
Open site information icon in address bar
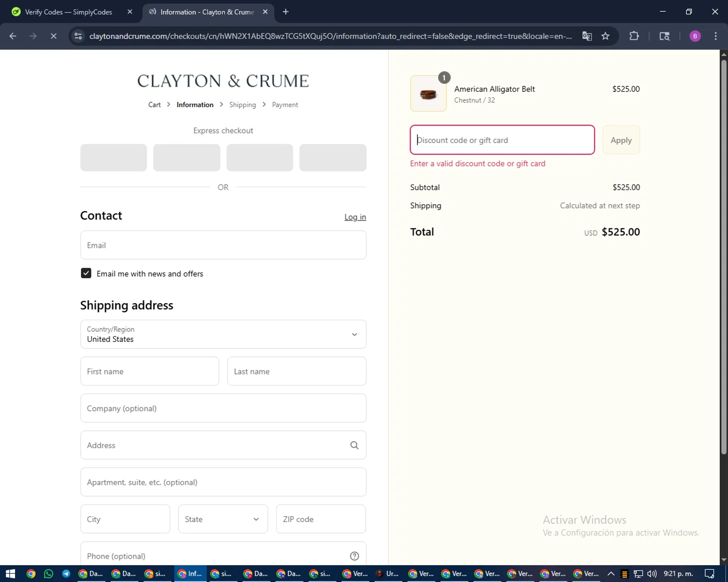pos(78,36)
